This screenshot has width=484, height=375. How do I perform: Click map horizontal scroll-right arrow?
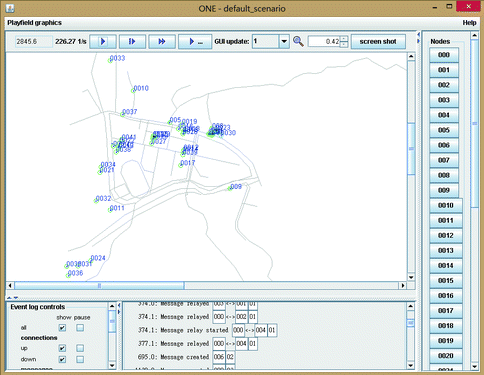pyautogui.click(x=403, y=285)
